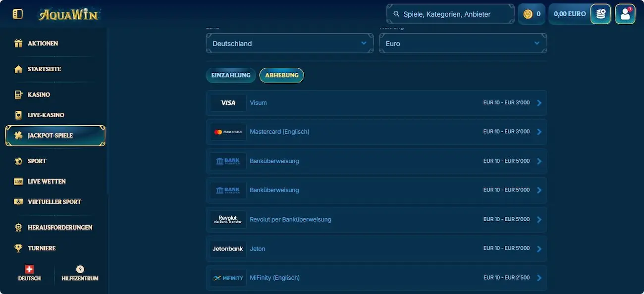The image size is (644, 294).
Task: Click the Sport soccer ball icon
Action: pos(18,161)
